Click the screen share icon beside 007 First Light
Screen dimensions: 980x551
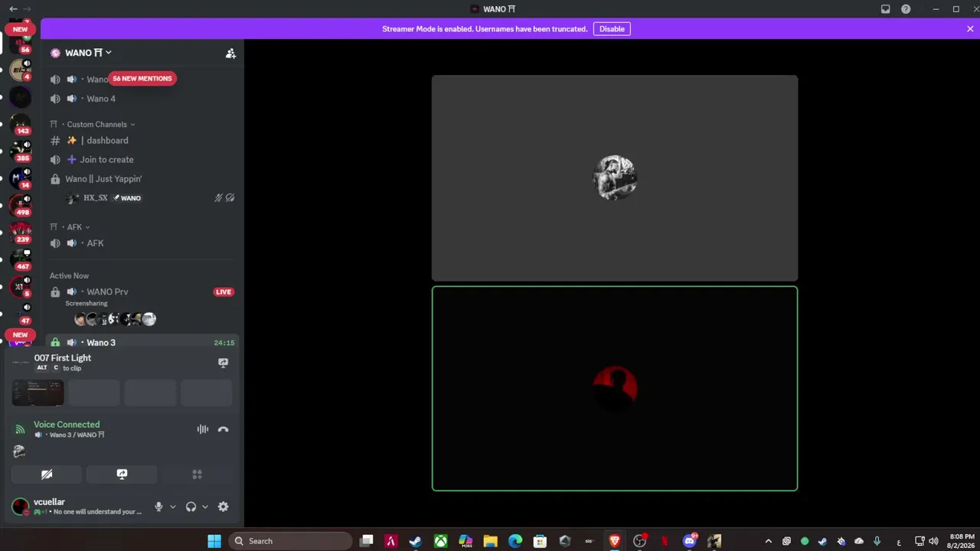pos(223,363)
